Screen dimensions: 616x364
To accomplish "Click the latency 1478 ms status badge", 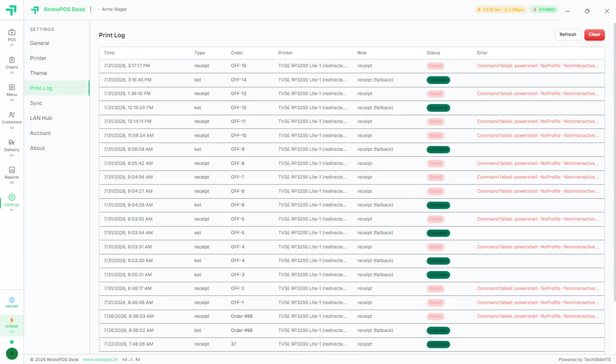I will coord(500,10).
